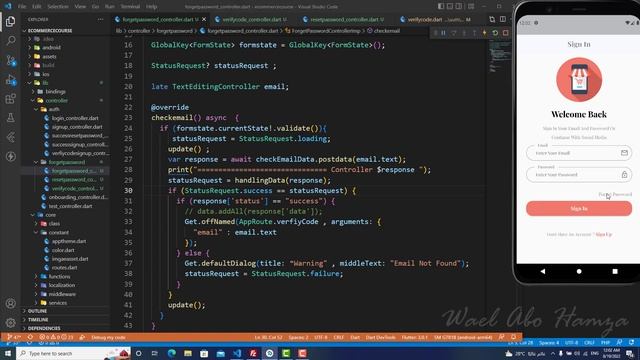Tap the Android recents square button
The height and width of the screenshot is (360, 640).
click(615, 271)
